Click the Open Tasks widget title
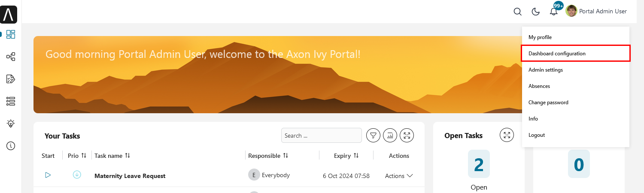644x193 pixels. coord(463,136)
